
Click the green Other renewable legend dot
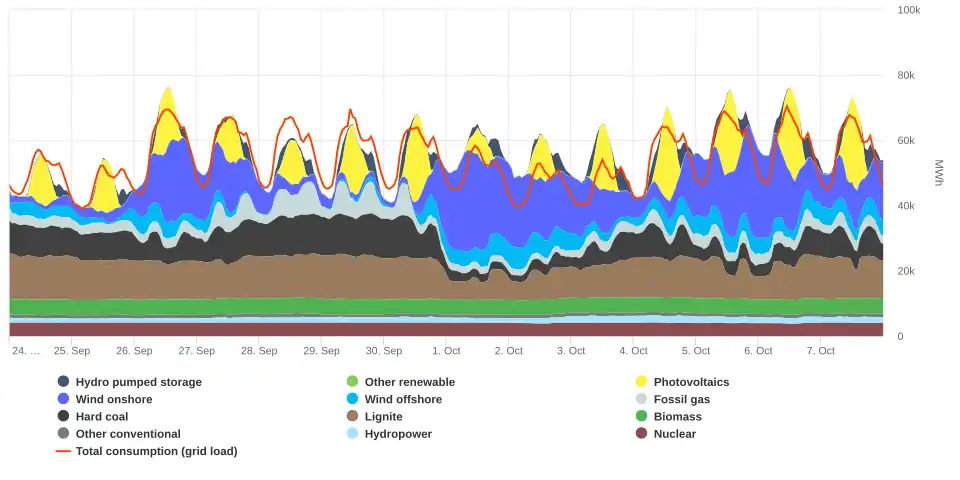pyautogui.click(x=352, y=382)
